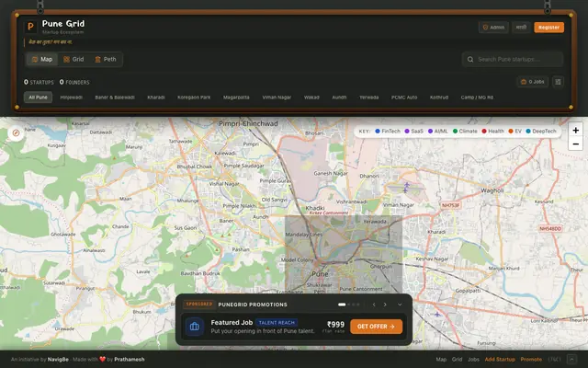This screenshot has width=588, height=368.
Task: Filter startups by Magarpatta
Action: tap(236, 98)
